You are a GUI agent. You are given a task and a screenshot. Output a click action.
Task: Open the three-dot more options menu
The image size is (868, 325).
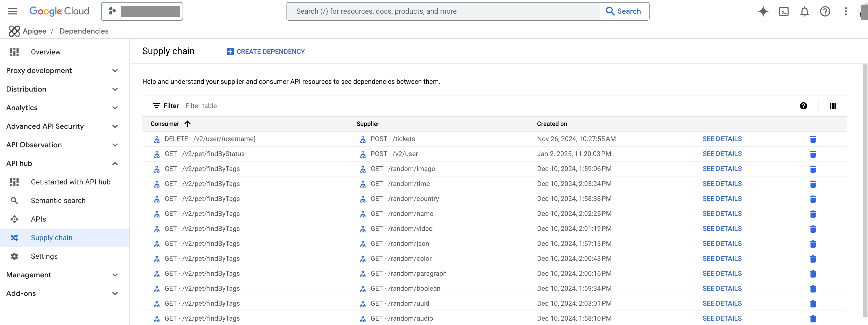click(846, 11)
